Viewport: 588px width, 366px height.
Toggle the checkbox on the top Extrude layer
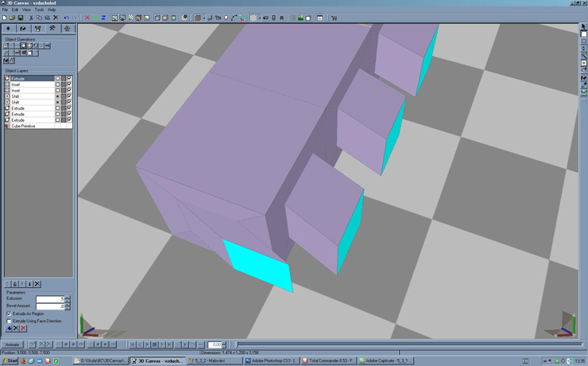57,79
